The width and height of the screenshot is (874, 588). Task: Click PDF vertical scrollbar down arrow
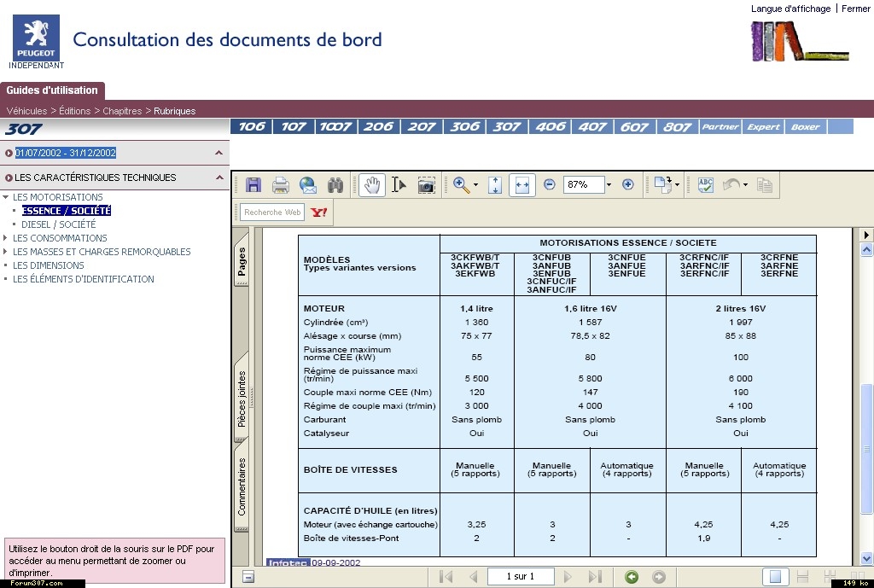(866, 558)
